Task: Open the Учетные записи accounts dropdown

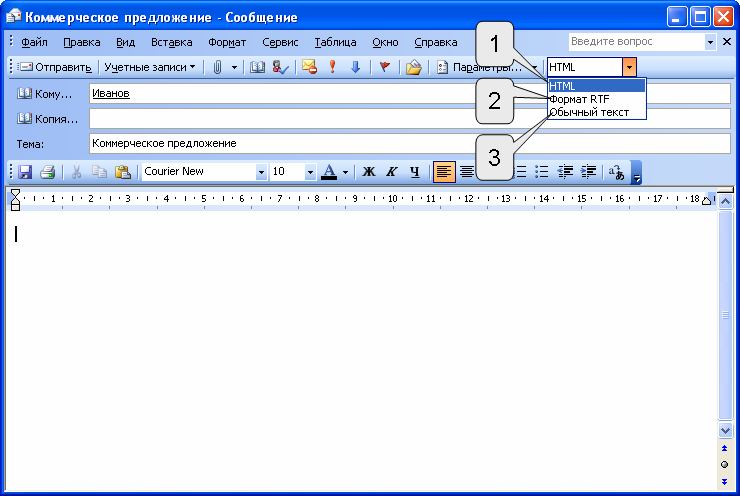Action: (x=150, y=67)
